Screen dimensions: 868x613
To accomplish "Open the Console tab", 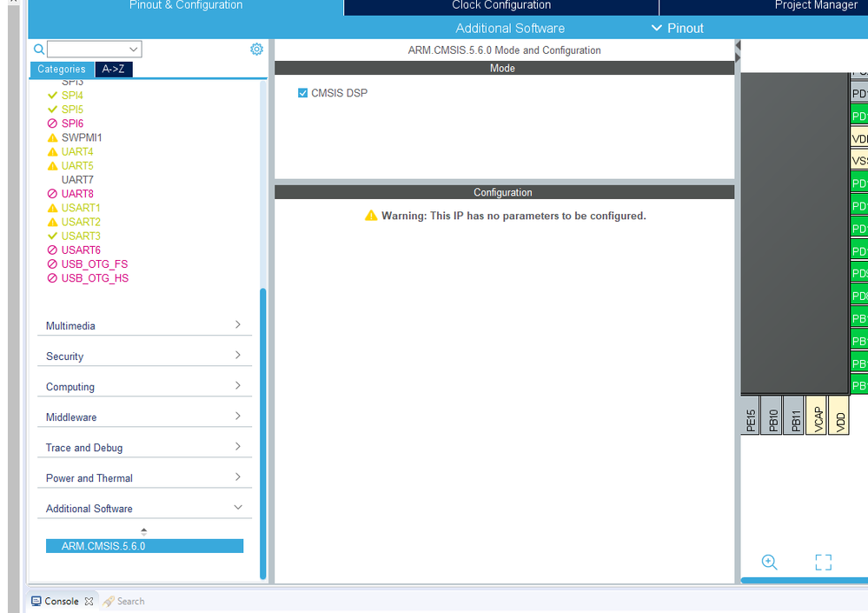I will point(62,601).
